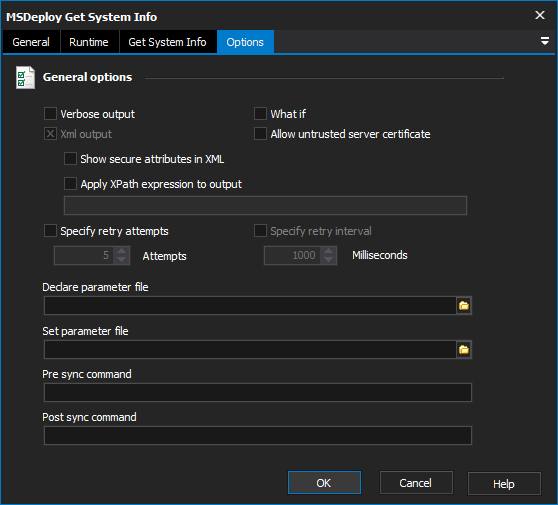Close the MSDeploy Get System Info dialog

click(540, 15)
